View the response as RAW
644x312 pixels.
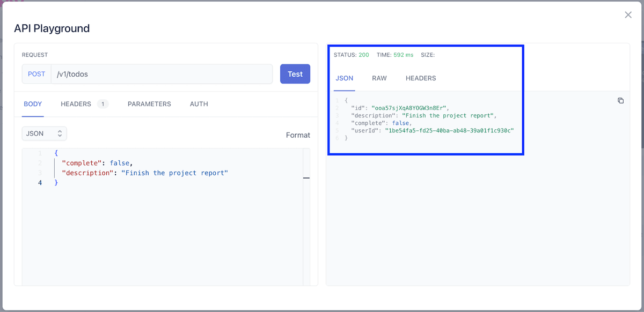click(379, 78)
